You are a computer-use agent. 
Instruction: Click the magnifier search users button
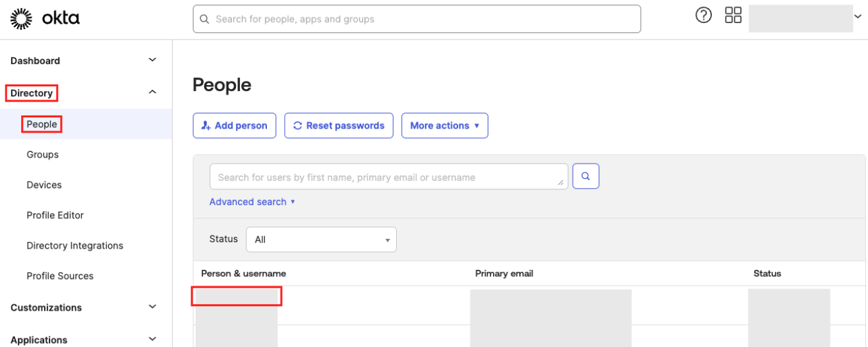[x=585, y=176]
